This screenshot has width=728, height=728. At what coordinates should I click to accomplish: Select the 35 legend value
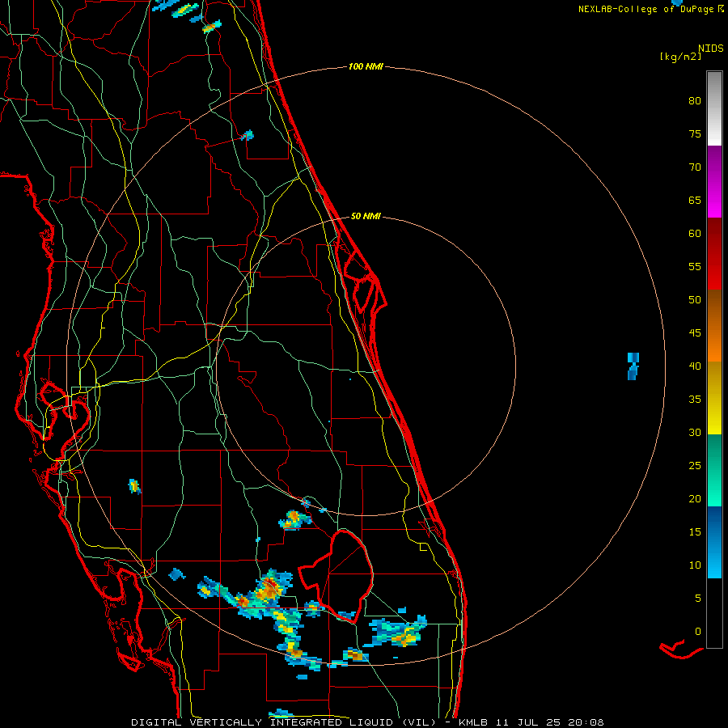(695, 400)
